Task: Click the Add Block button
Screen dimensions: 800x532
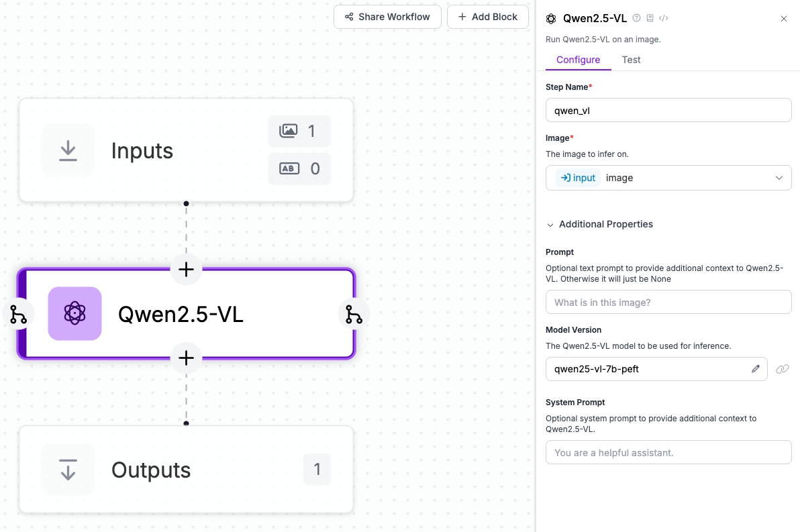Action: (488, 17)
